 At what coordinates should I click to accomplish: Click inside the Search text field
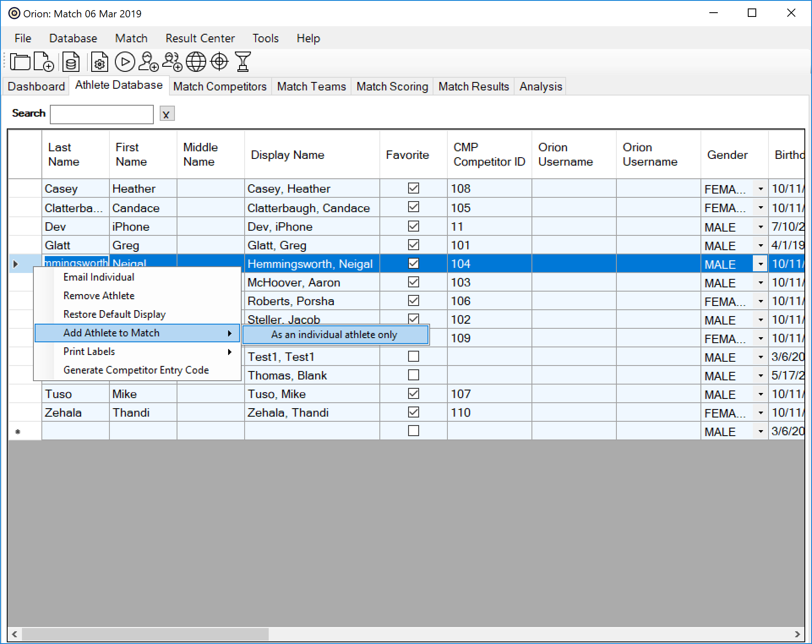(x=101, y=114)
